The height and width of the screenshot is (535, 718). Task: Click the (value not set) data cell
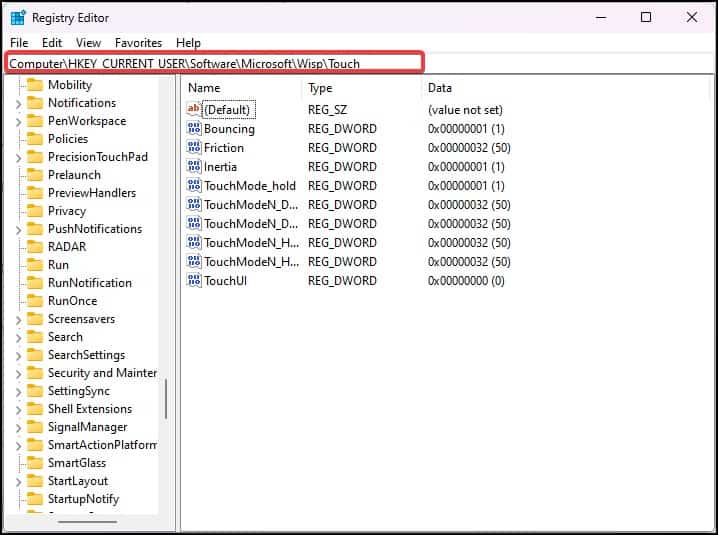tap(465, 110)
